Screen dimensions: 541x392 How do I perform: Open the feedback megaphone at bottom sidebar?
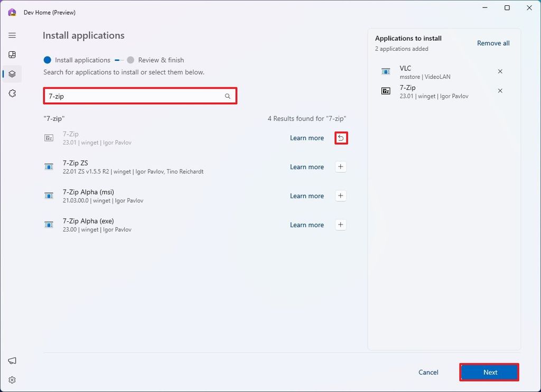coord(12,360)
